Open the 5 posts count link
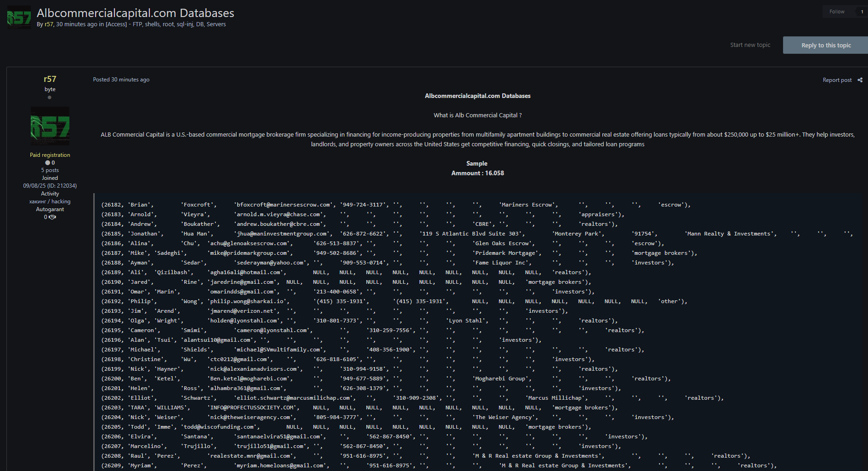Screen dimensions: 868x471 tap(50, 170)
